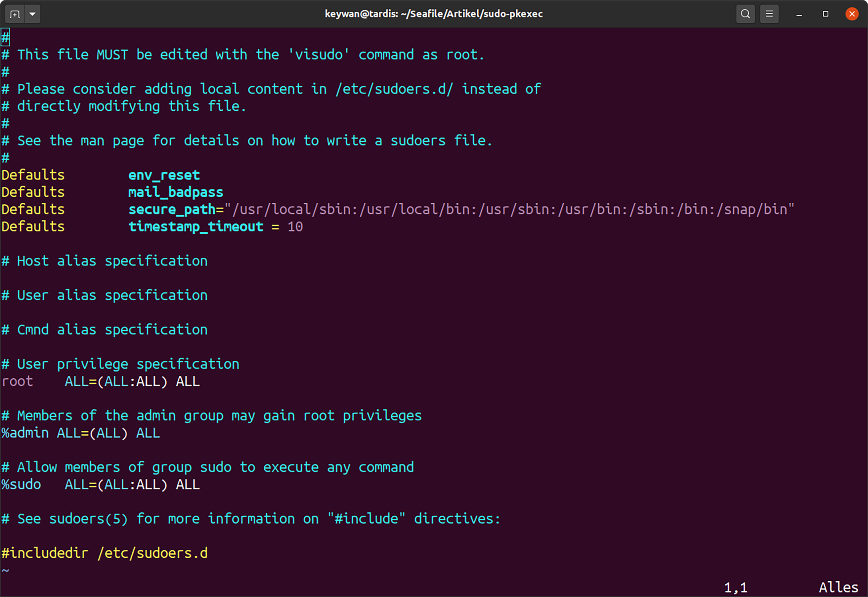
Task: Click the %admin group entry
Action: [80, 433]
